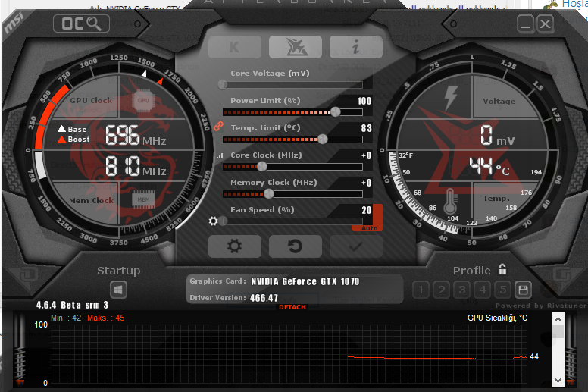Click the DETACH monitor link

click(292, 307)
